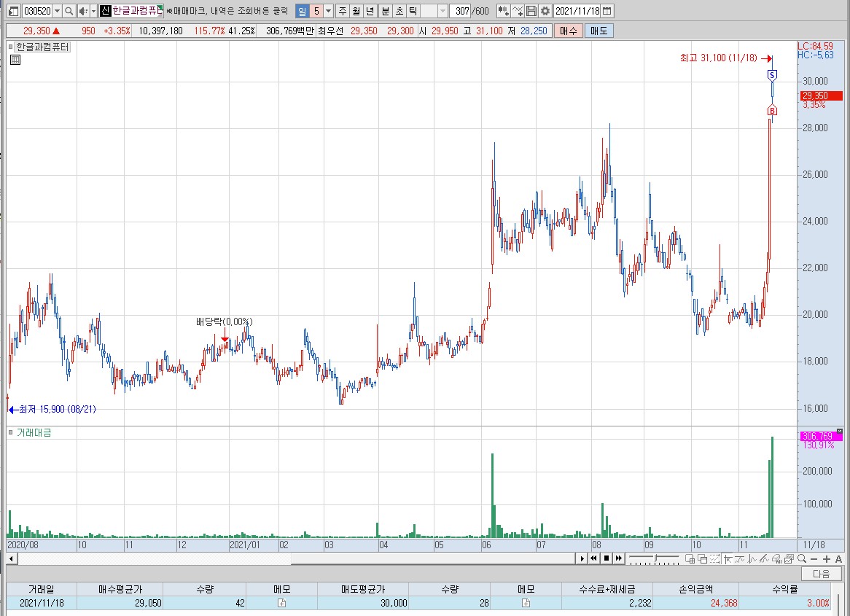
Task: Click the stop button in chart replay controls
Action: [x=607, y=558]
